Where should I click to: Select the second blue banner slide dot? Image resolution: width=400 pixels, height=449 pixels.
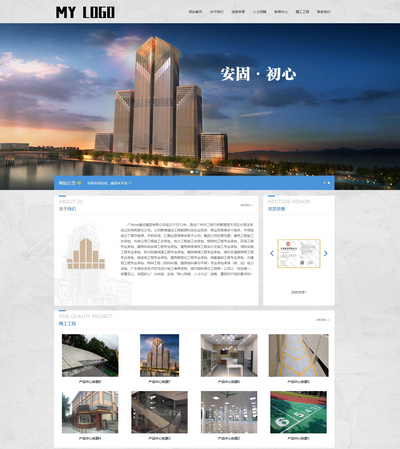(197, 172)
